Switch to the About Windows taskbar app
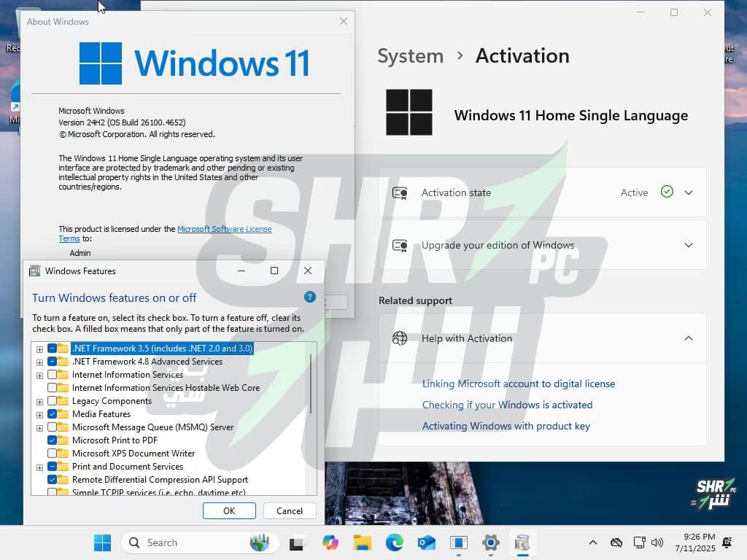Viewport: 747px width, 560px height. (459, 542)
